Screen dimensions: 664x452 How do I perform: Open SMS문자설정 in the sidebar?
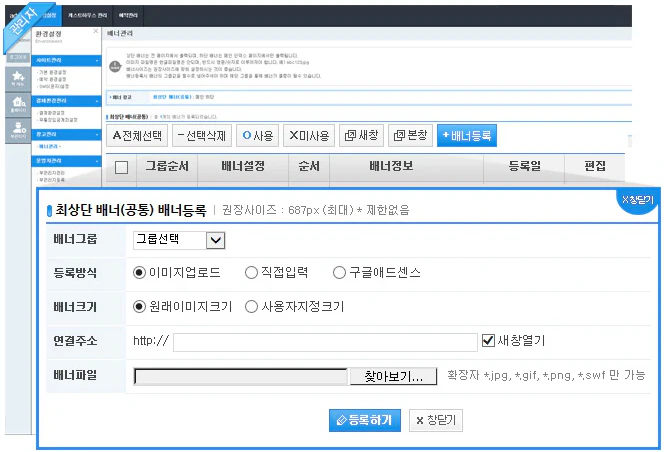[x=53, y=86]
